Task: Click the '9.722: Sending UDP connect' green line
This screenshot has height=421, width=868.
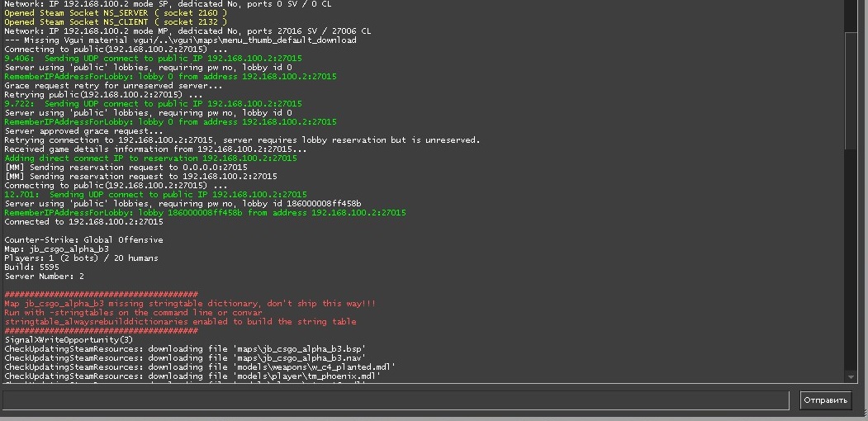Action: [153, 103]
